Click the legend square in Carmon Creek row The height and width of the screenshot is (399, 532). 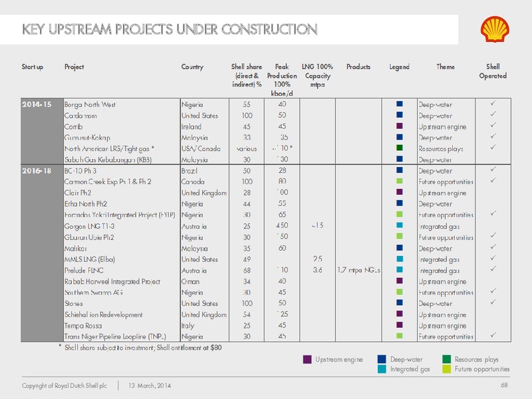pyautogui.click(x=400, y=181)
